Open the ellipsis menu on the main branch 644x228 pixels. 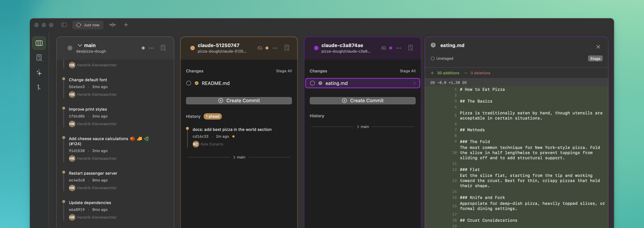click(151, 48)
